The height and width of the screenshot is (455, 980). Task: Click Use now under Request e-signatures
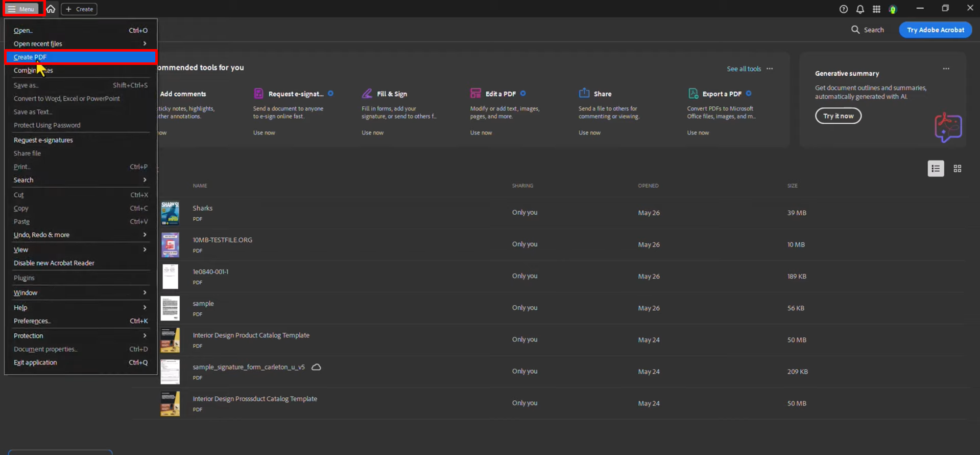pos(264,132)
